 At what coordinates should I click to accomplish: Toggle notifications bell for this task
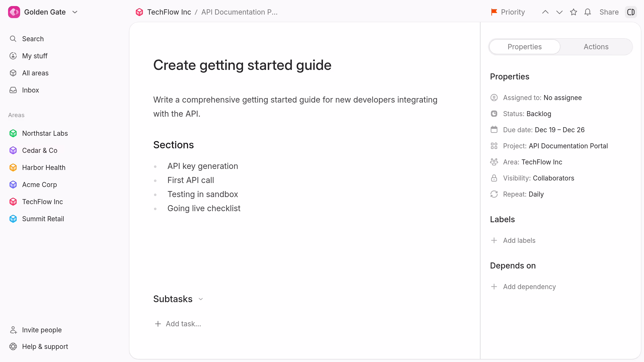(587, 12)
